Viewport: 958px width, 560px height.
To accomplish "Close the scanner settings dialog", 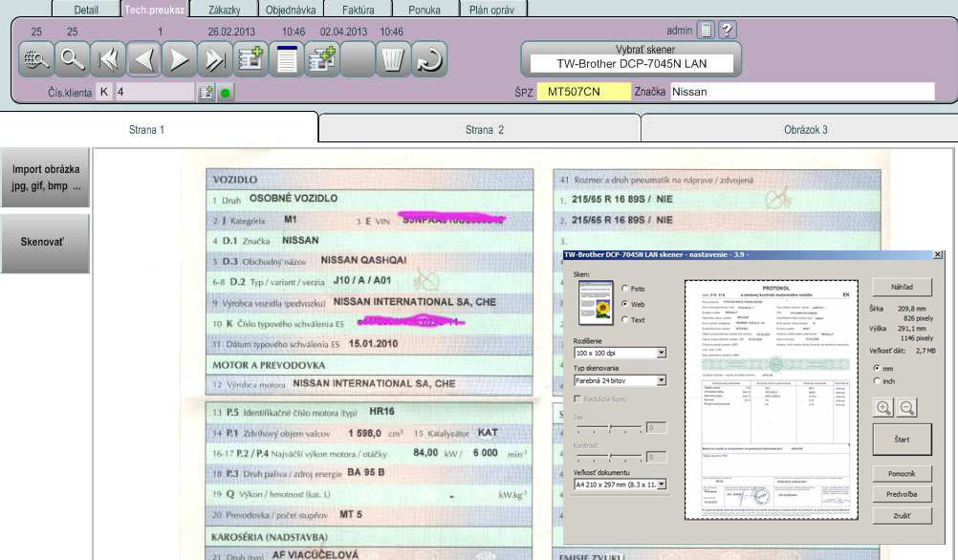I will coord(938,254).
